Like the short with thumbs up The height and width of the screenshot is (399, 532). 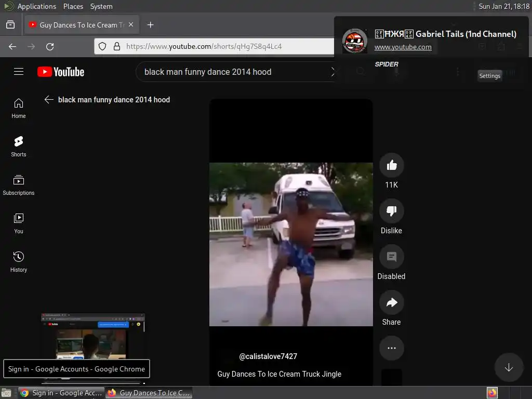pyautogui.click(x=392, y=165)
